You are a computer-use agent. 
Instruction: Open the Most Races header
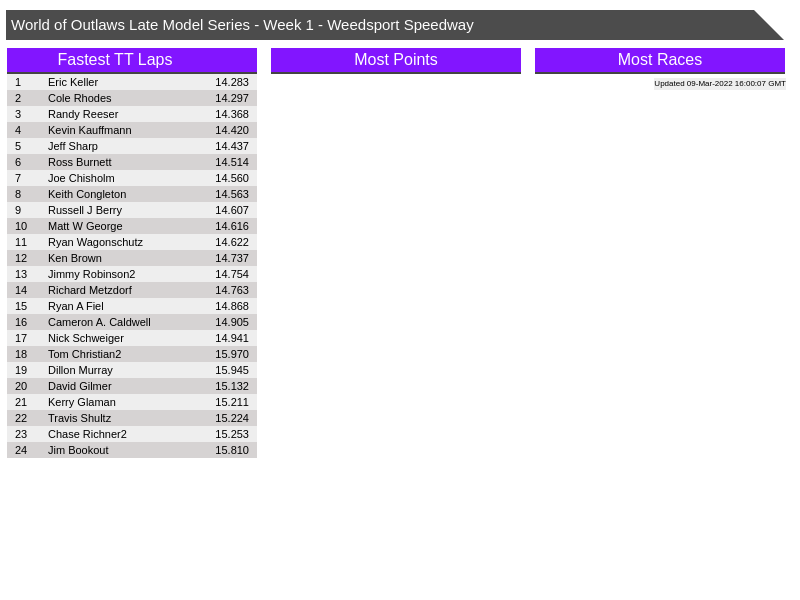(x=659, y=60)
